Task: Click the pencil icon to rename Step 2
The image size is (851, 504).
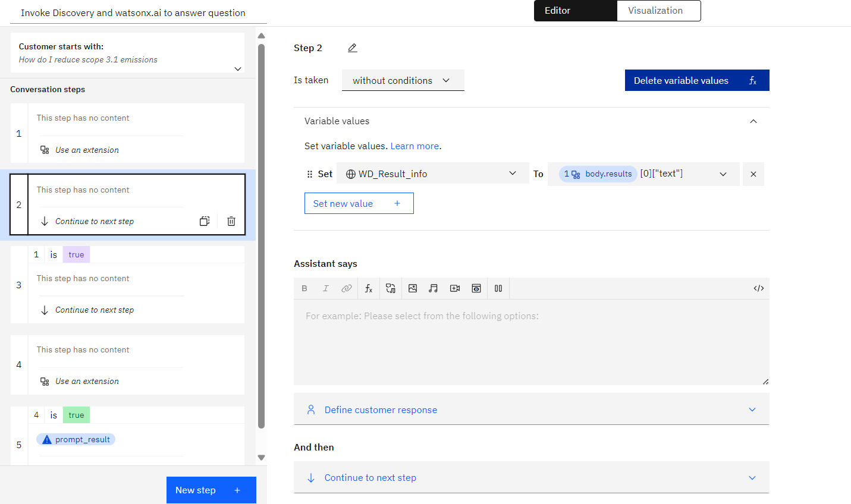Action: pyautogui.click(x=353, y=48)
